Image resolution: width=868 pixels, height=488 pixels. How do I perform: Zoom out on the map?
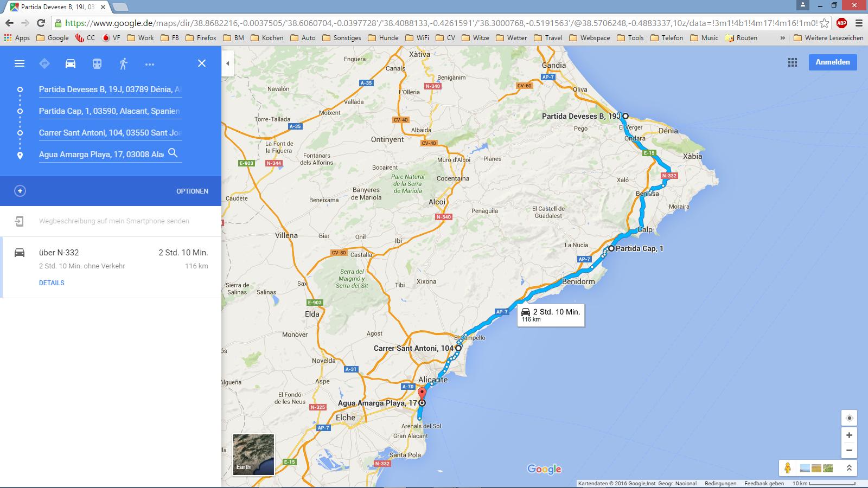coord(850,451)
